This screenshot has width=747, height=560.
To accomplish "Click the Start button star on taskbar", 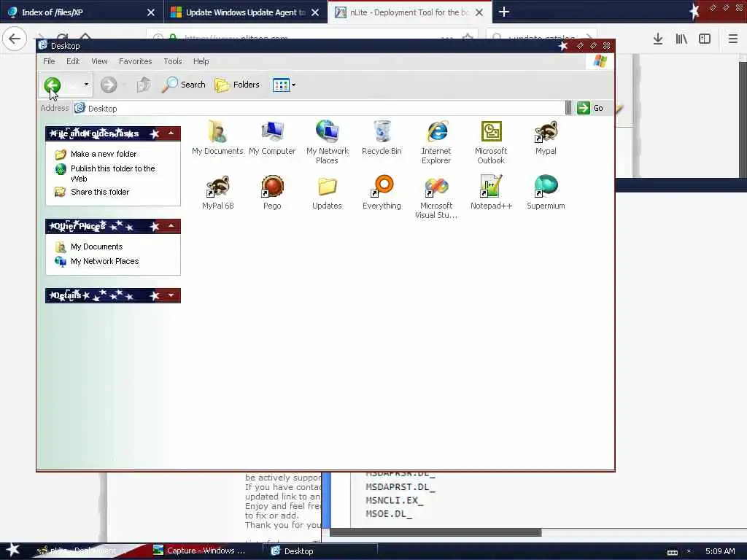I will [x=12, y=550].
